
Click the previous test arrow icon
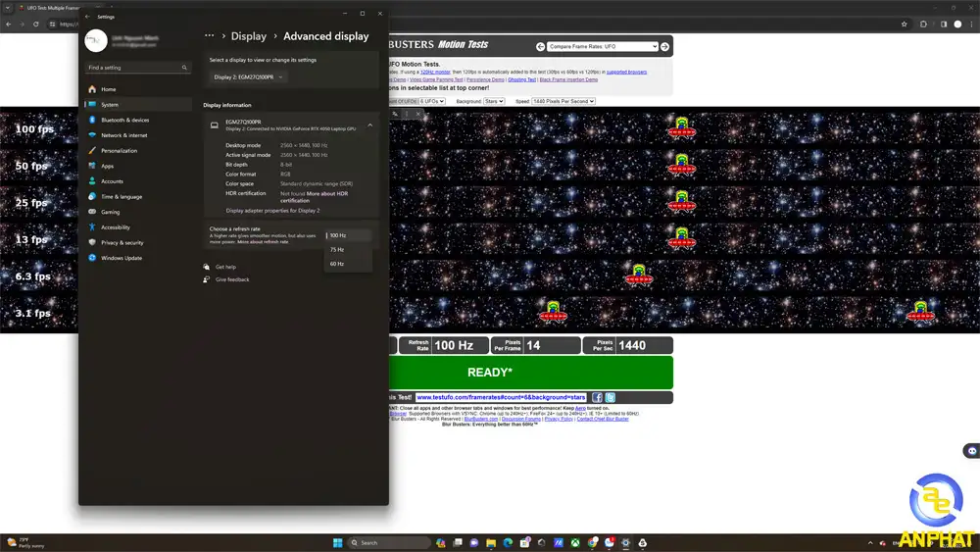pyautogui.click(x=540, y=47)
